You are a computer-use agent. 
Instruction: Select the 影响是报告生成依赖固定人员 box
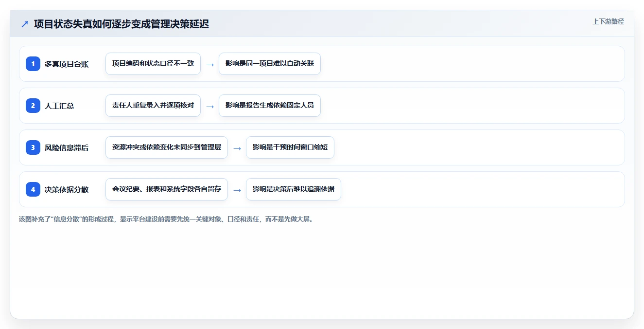pos(270,106)
